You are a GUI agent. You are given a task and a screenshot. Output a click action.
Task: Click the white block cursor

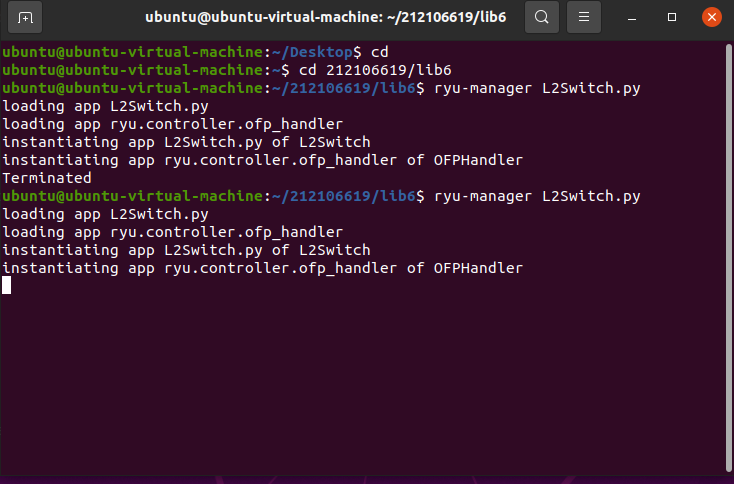pos(7,285)
